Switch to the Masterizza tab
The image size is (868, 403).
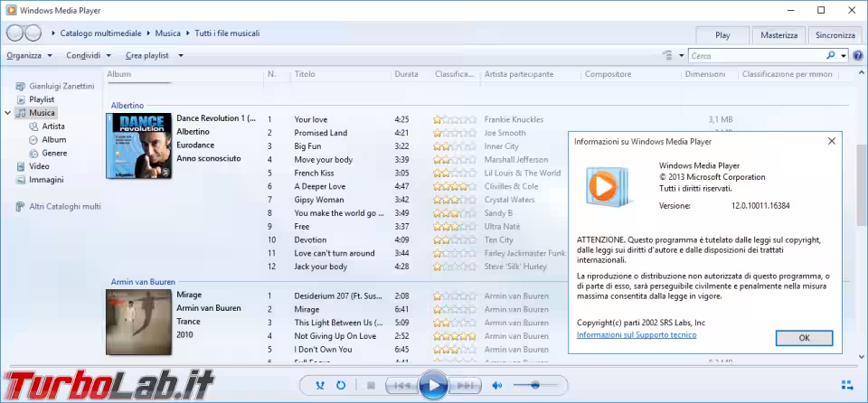(778, 35)
